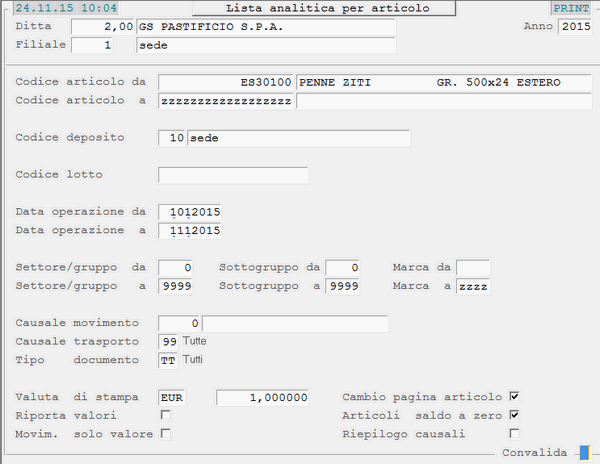
Task: Click the Codice articolo da field
Action: point(226,82)
